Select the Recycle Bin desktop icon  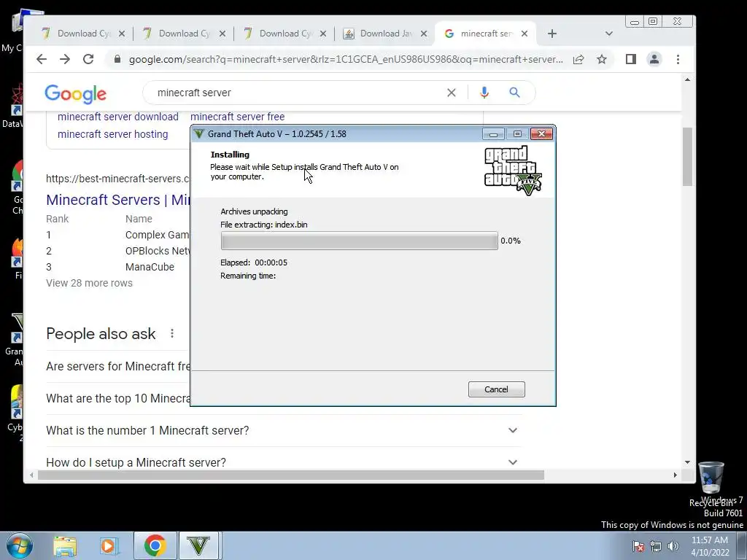click(711, 483)
